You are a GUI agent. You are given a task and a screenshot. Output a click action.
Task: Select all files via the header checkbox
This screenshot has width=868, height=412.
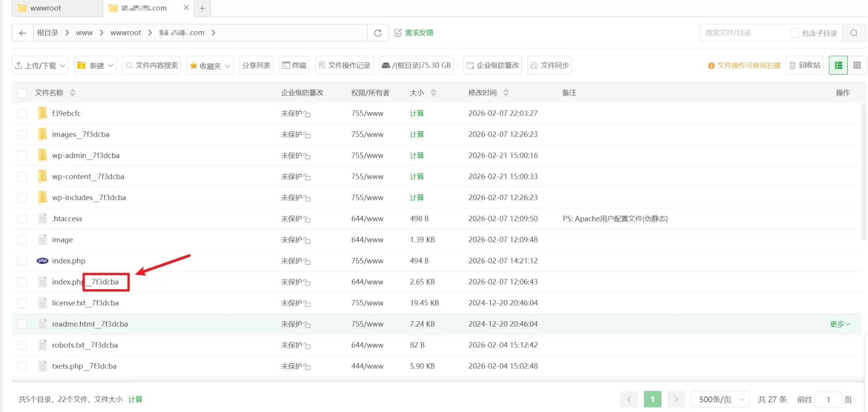22,93
